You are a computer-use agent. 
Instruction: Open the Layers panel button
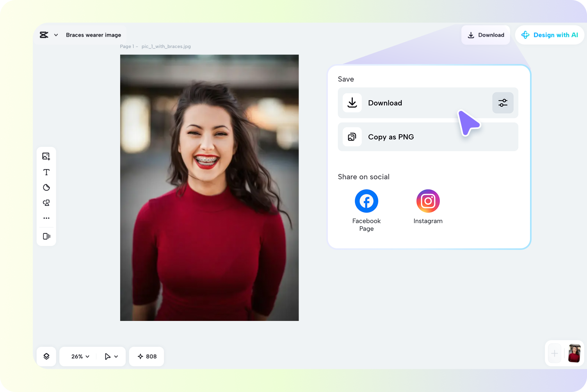coord(46,356)
